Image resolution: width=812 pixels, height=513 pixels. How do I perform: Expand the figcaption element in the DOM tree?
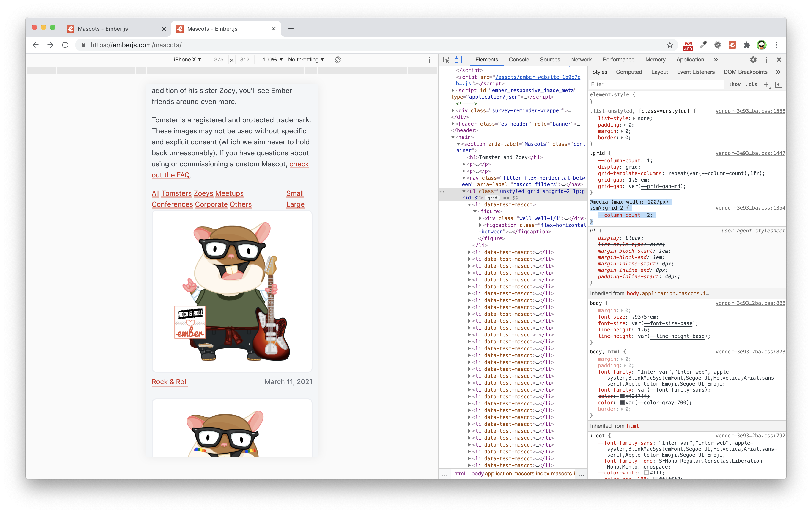point(480,225)
